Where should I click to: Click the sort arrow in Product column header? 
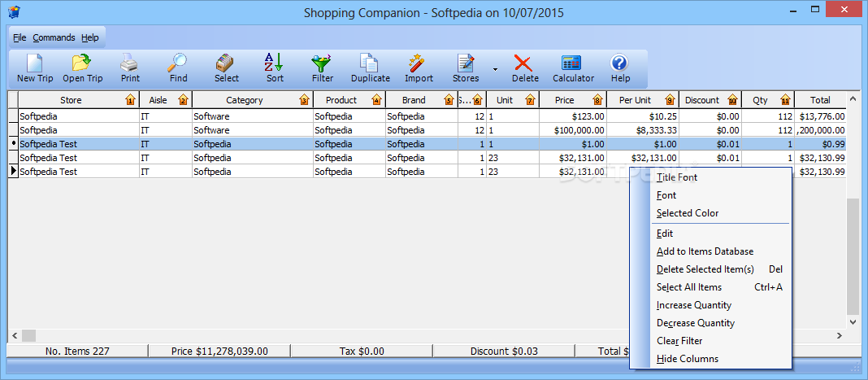click(377, 100)
